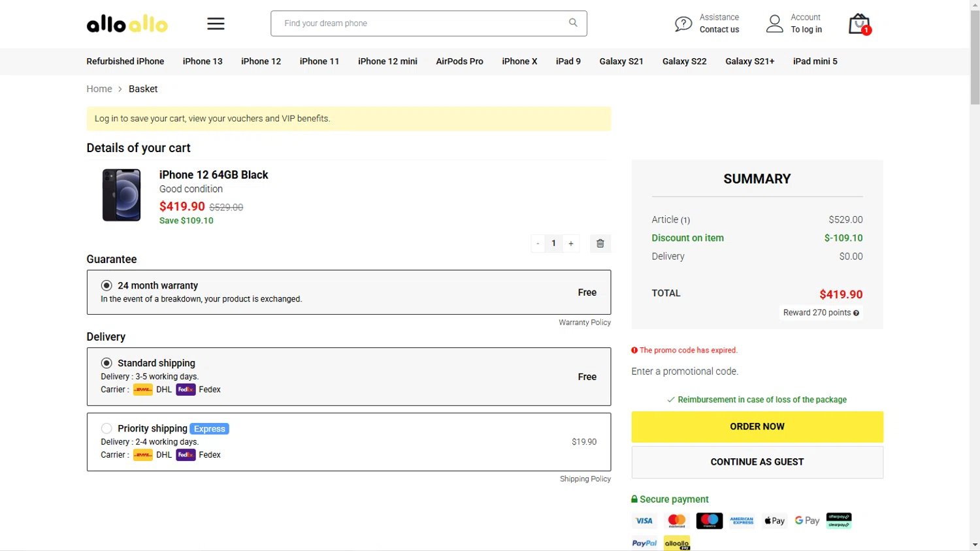Click the quantity value box

(x=553, y=244)
